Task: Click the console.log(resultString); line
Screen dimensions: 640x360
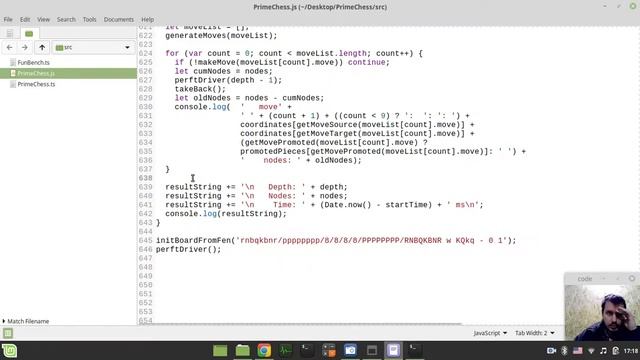Action: tap(226, 213)
